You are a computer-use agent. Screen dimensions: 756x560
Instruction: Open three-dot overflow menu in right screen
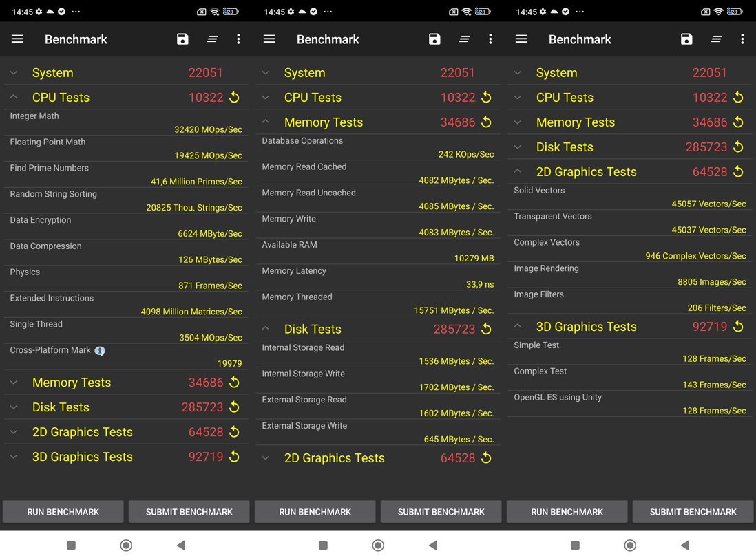(742, 39)
